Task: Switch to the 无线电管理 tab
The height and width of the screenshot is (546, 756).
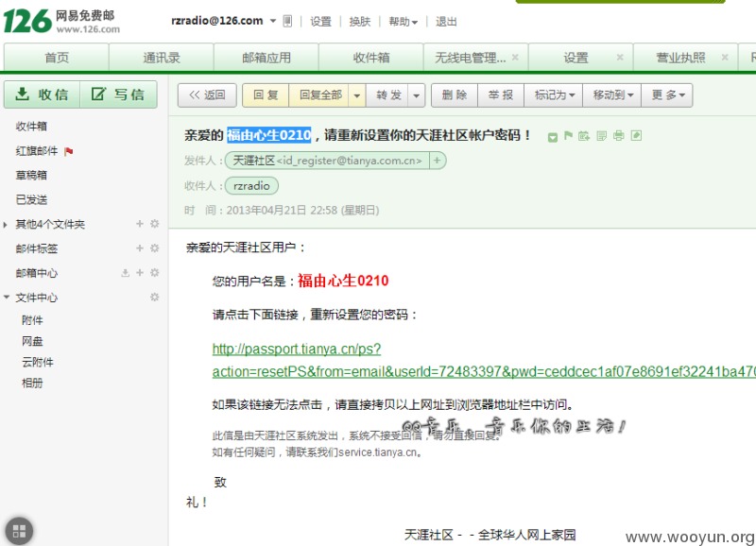Action: (470, 58)
